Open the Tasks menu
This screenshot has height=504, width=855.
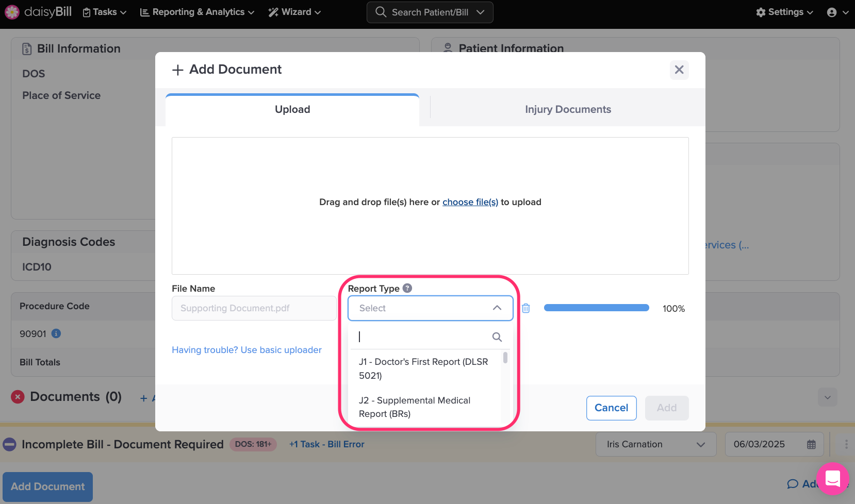coord(105,12)
